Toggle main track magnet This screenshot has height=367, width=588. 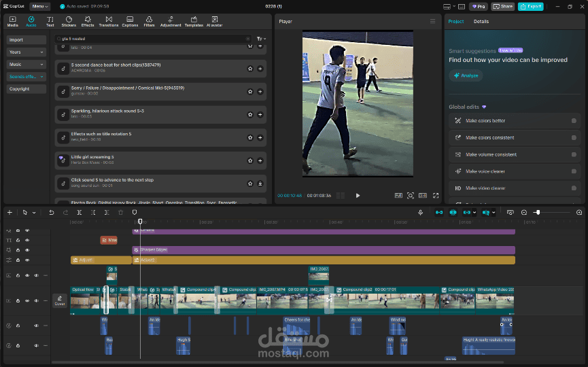point(439,213)
